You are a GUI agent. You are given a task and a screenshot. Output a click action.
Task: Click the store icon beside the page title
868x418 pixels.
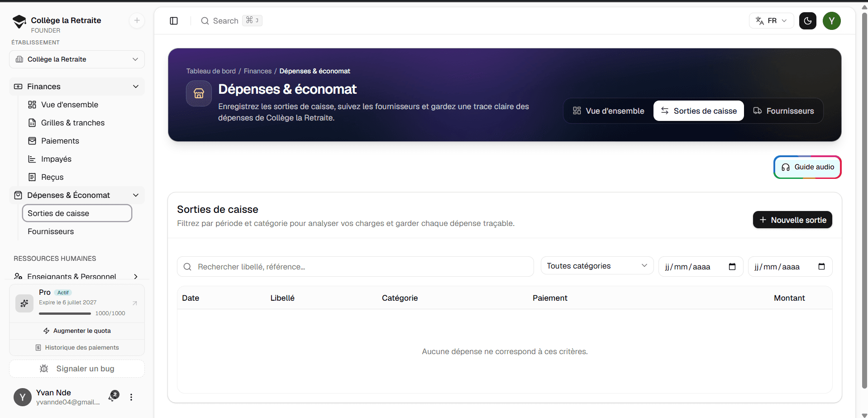click(199, 93)
